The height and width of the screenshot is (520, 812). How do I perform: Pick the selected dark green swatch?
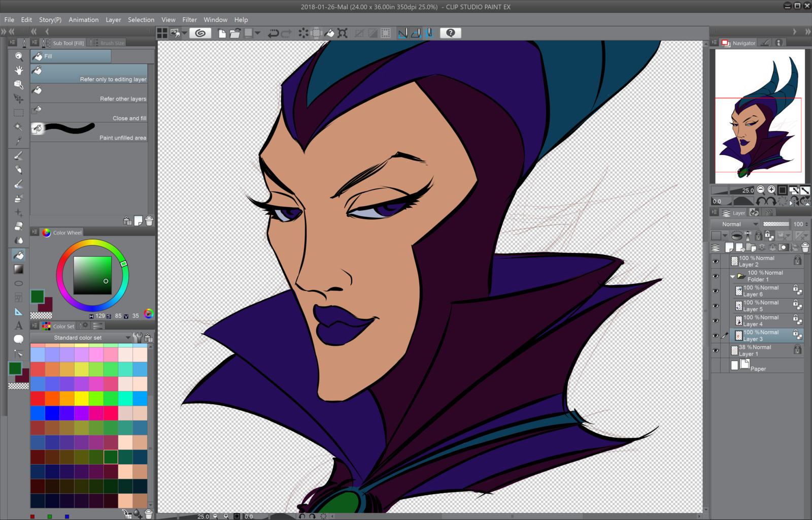pyautogui.click(x=111, y=457)
